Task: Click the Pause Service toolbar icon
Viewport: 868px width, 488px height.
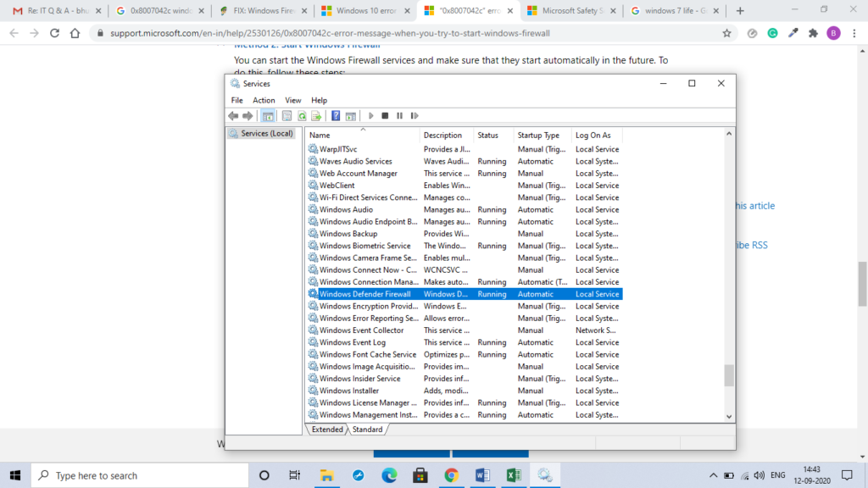Action: (x=399, y=116)
